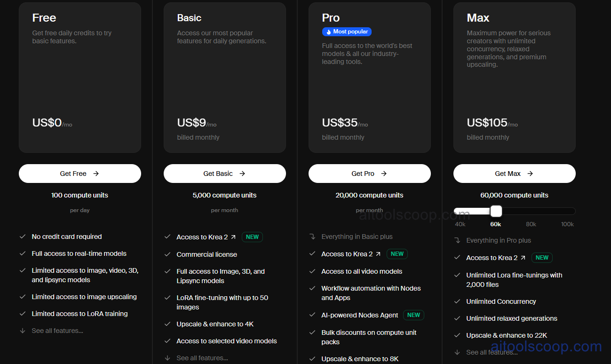Viewport: 611px width, 364px height.
Task: Click the Get Basic button
Action: [x=225, y=174]
